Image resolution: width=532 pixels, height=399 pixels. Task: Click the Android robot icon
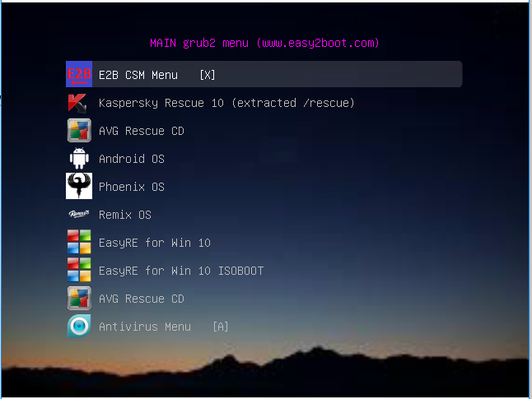[x=79, y=158]
